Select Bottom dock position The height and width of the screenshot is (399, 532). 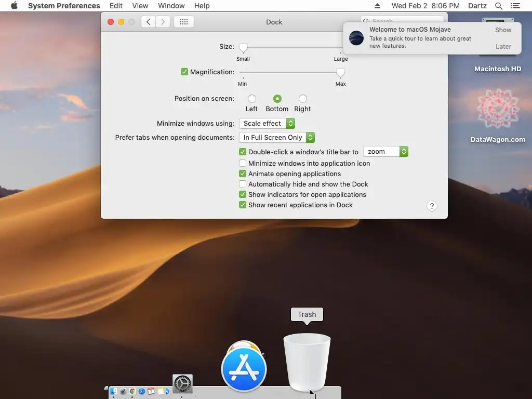pyautogui.click(x=277, y=99)
